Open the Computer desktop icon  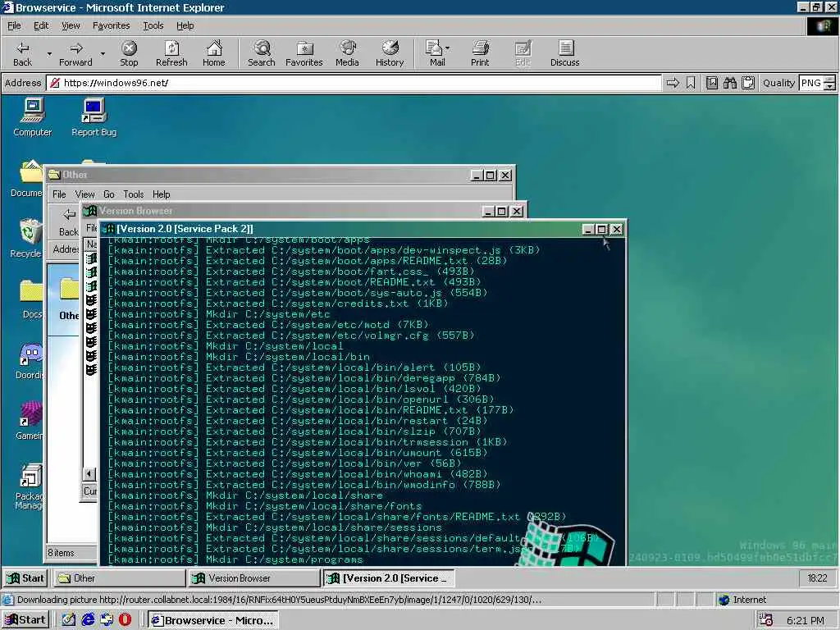pyautogui.click(x=32, y=118)
